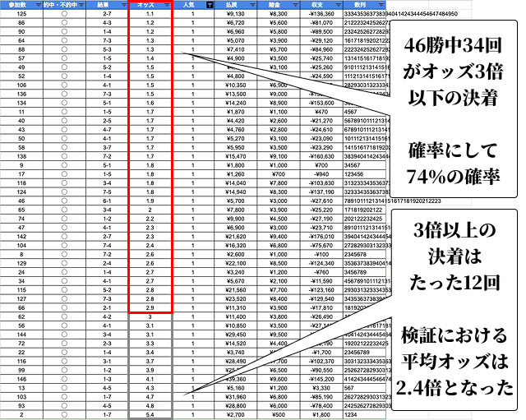
Task: Select the result cell 1-3
Action: coord(107,379)
